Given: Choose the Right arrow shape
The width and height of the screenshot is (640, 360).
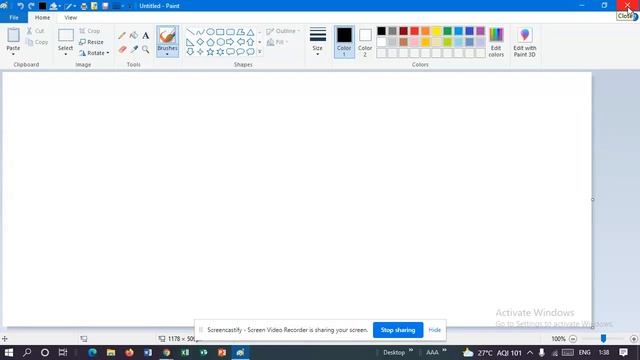Looking at the screenshot, I should (230, 42).
